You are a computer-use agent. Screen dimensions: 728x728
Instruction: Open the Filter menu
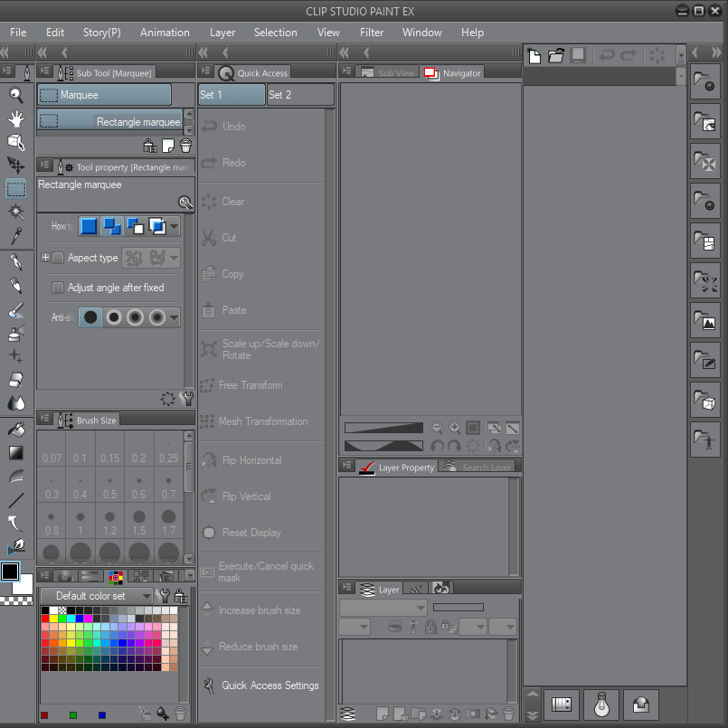point(372,33)
